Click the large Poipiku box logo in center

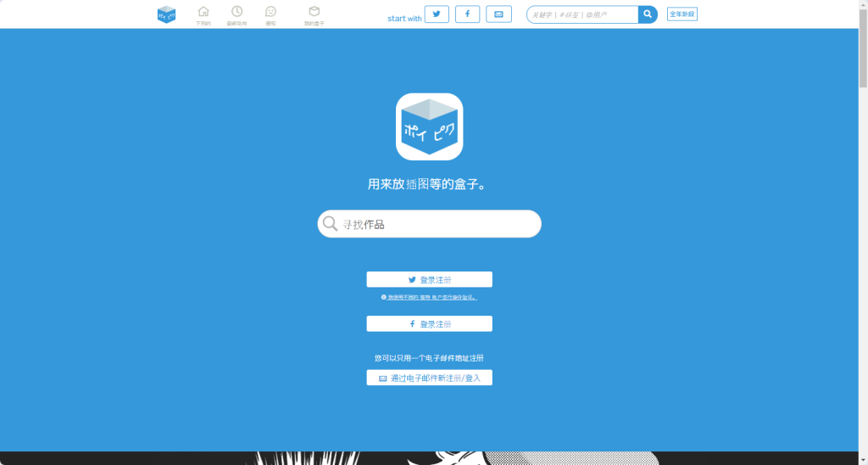click(x=429, y=126)
